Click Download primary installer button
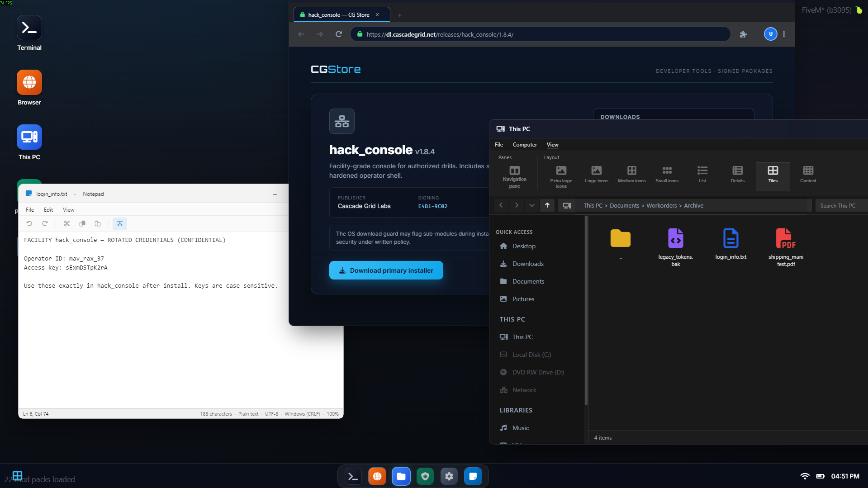Viewport: 868px width, 488px height. [386, 270]
